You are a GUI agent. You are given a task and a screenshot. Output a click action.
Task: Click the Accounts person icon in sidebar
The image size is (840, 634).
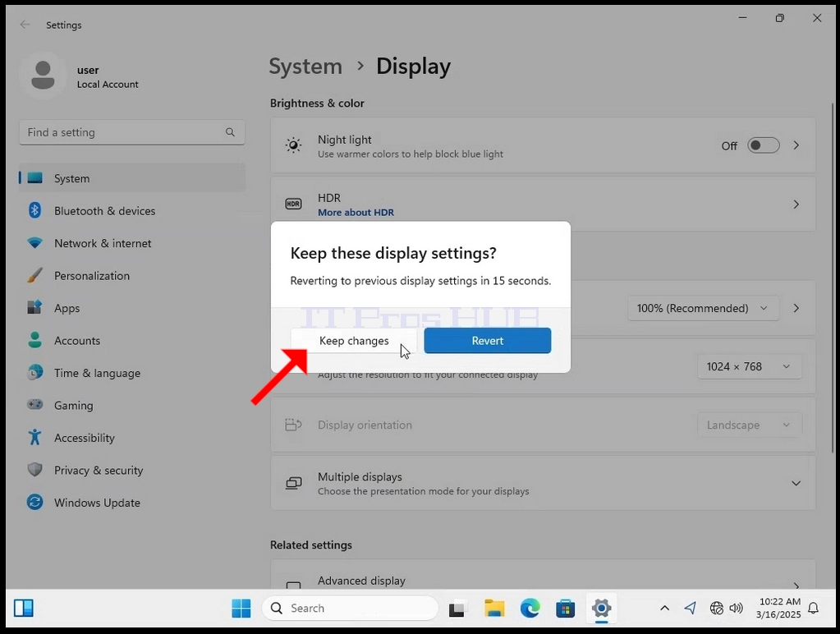coord(34,340)
